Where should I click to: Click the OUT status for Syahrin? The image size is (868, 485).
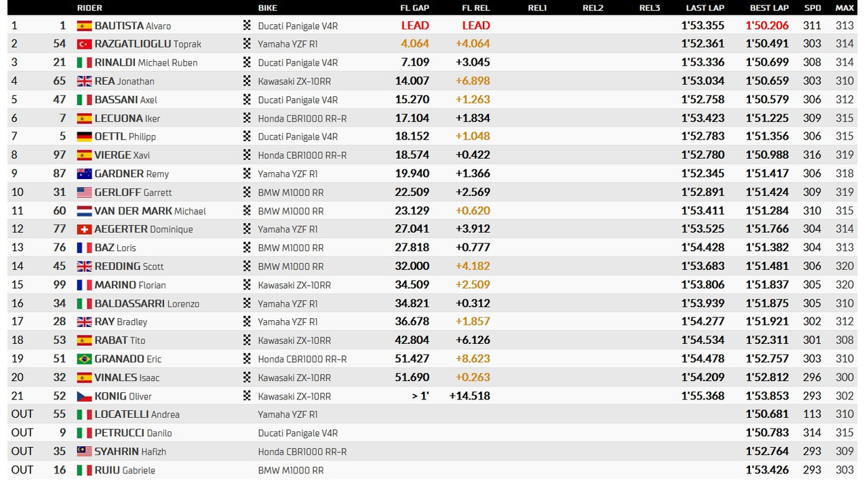pos(22,451)
